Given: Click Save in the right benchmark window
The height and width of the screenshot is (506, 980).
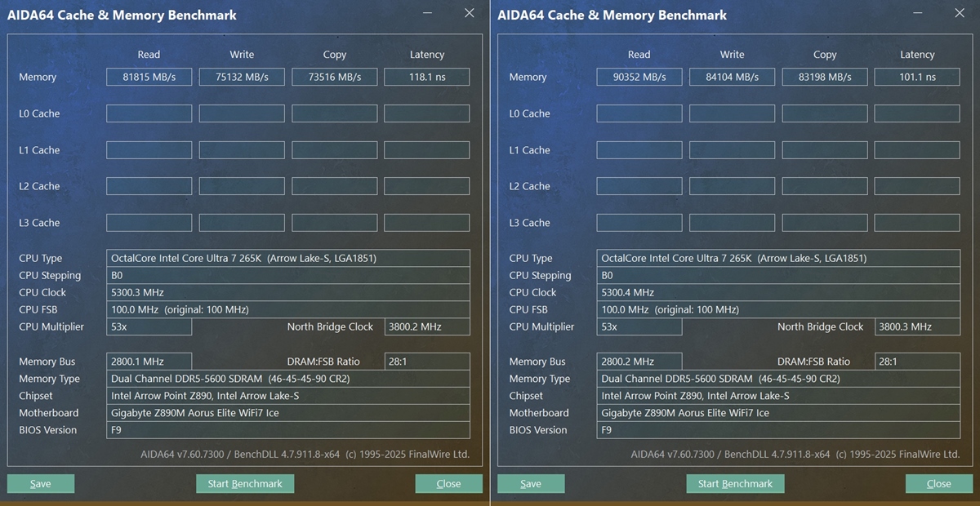Looking at the screenshot, I should pos(531,484).
